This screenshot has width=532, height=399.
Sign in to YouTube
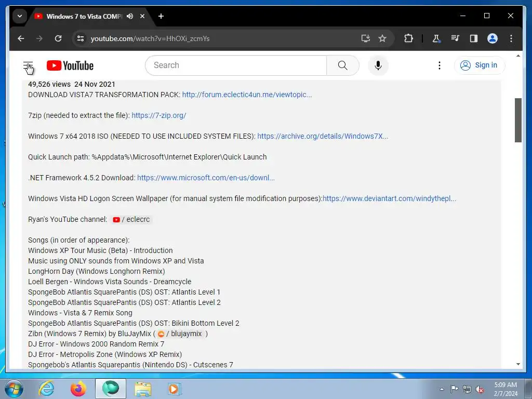coord(479,65)
